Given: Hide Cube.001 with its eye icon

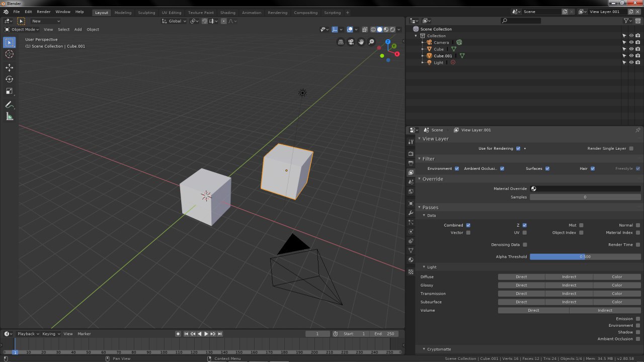Looking at the screenshot, I should pyautogui.click(x=631, y=56).
